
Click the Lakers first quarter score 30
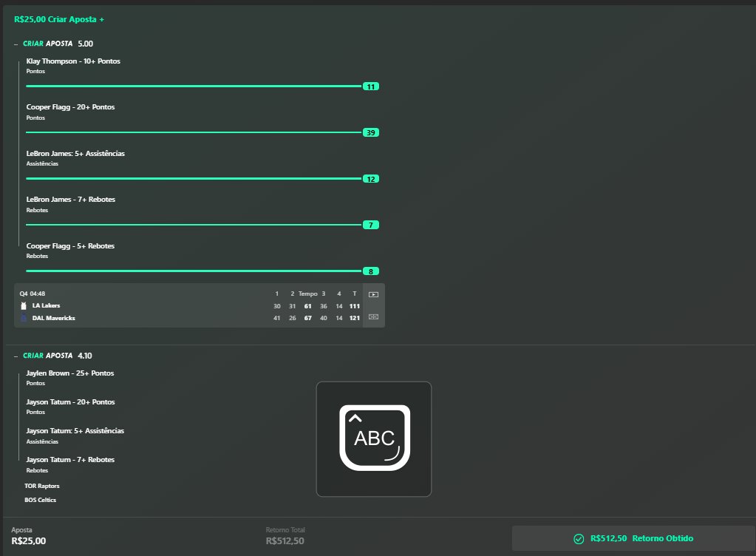(276, 306)
